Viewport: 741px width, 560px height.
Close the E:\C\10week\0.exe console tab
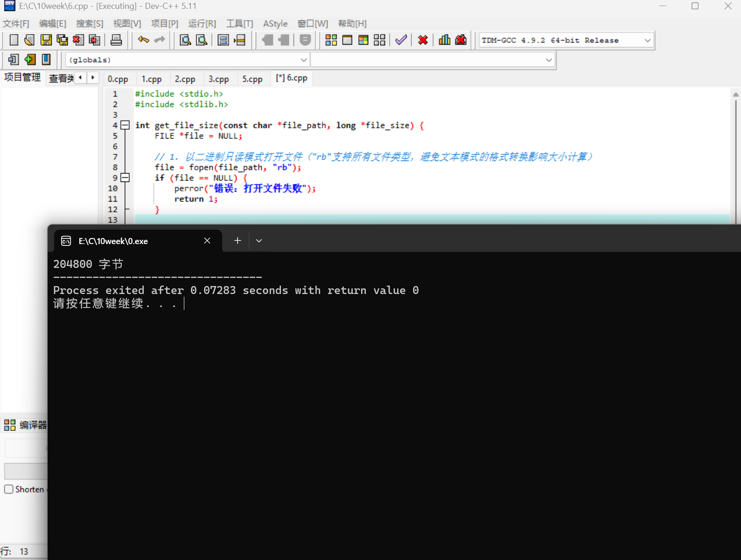207,241
